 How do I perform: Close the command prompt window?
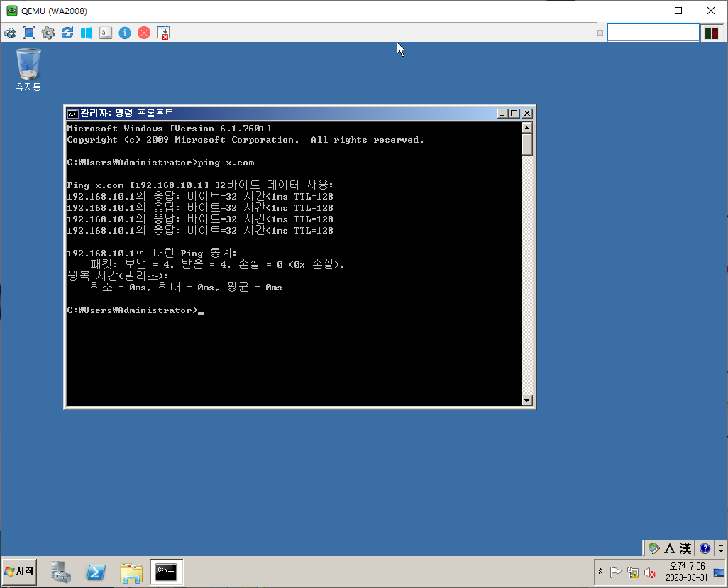click(527, 114)
